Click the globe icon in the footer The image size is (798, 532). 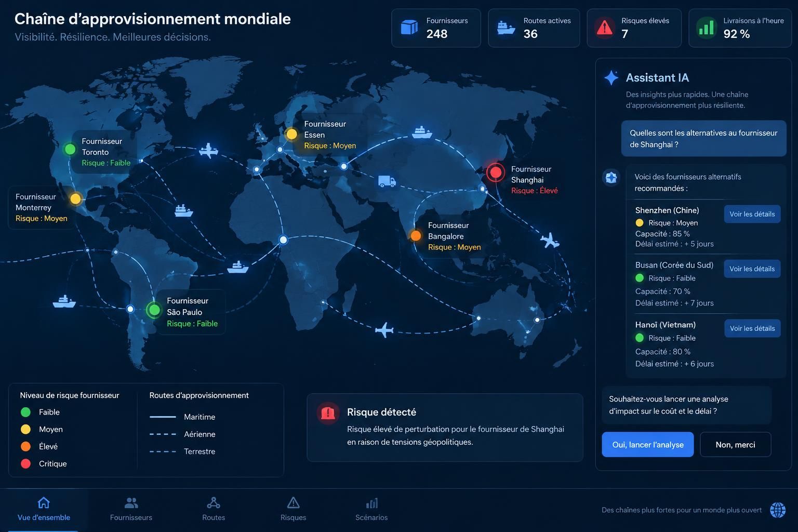pos(778,510)
